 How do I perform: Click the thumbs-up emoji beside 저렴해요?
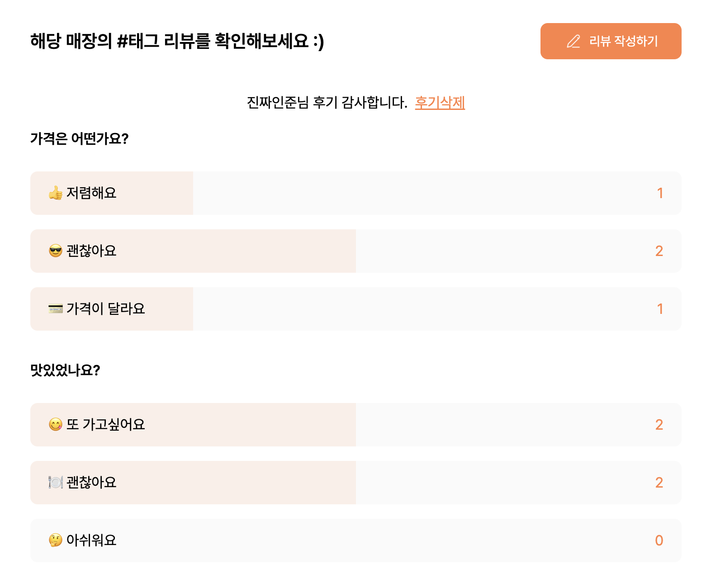point(56,193)
